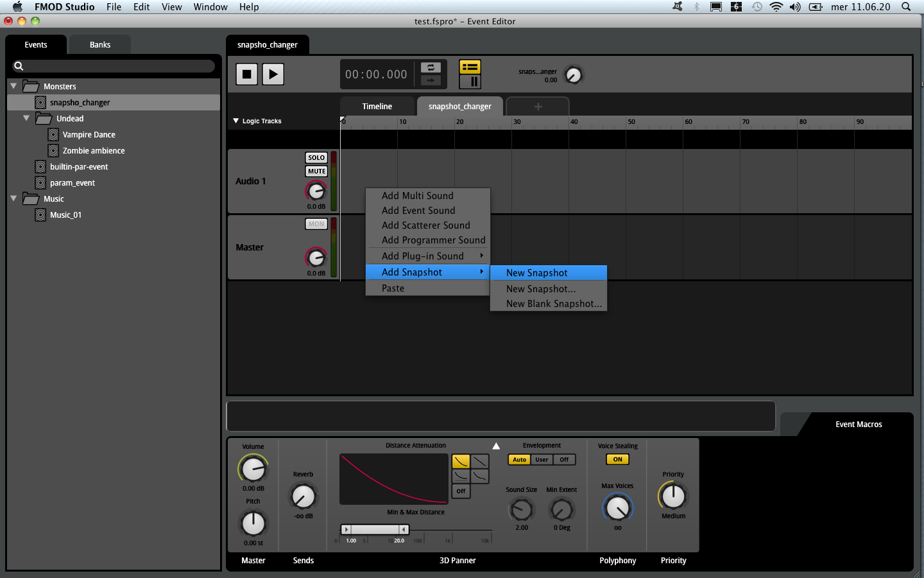The height and width of the screenshot is (578, 924).
Task: Click the Pitch knob in Master section
Action: [x=253, y=523]
